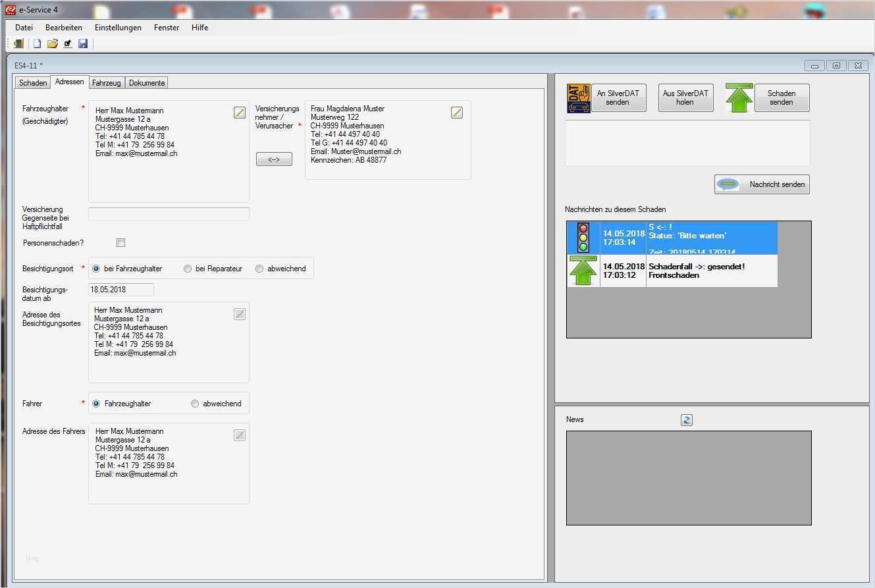The height and width of the screenshot is (588, 875).
Task: Click the 'Aus SilverDAT holen' button
Action: (x=685, y=98)
